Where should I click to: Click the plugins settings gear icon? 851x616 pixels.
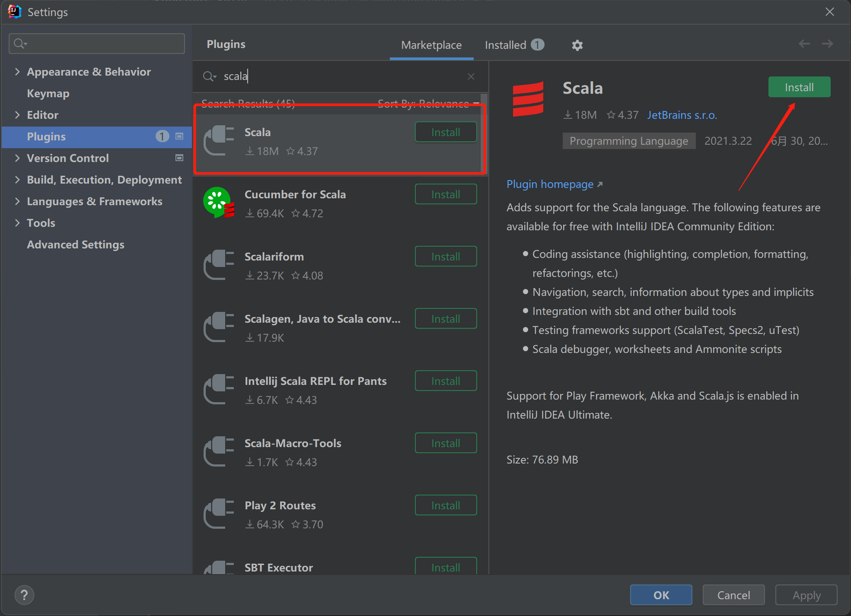coord(577,45)
